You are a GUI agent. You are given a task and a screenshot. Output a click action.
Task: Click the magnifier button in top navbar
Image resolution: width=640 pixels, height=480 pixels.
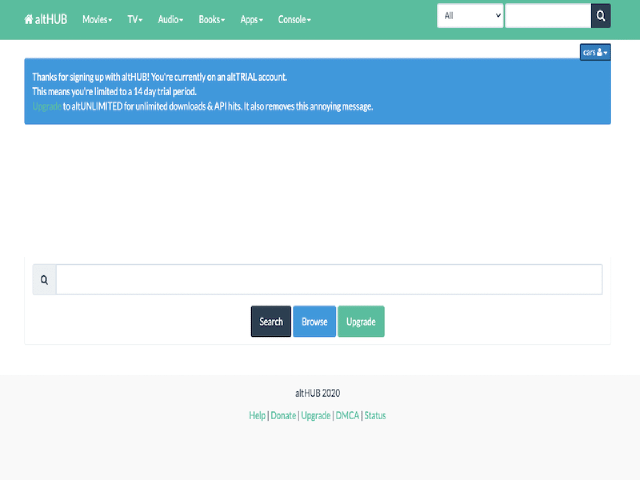600,16
